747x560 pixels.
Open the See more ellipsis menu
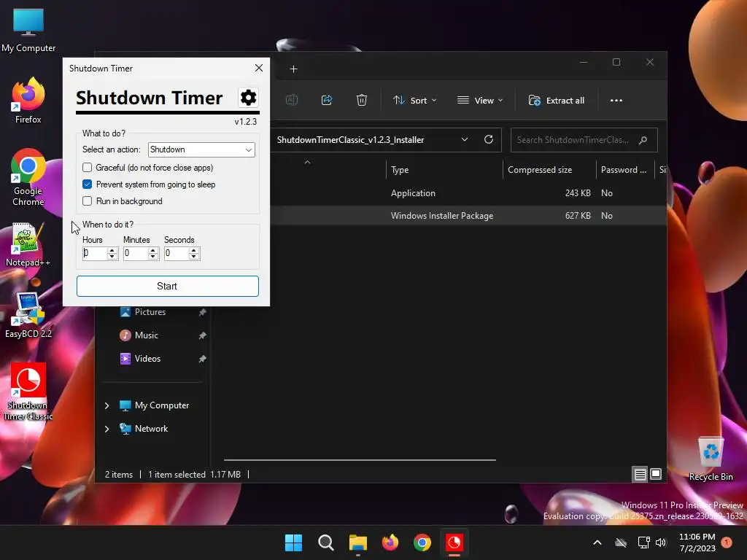(x=616, y=101)
